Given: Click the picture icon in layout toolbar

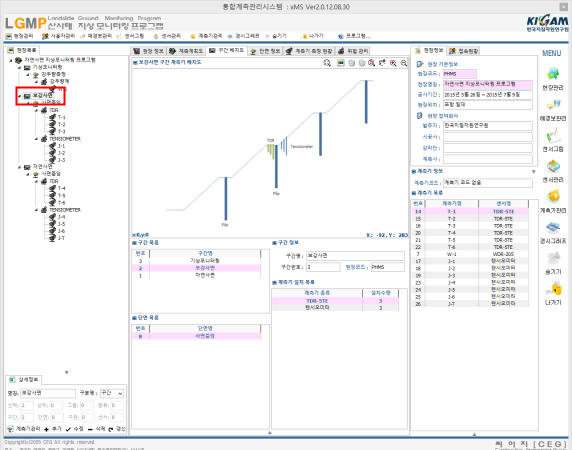Looking at the screenshot, I should click(340, 63).
